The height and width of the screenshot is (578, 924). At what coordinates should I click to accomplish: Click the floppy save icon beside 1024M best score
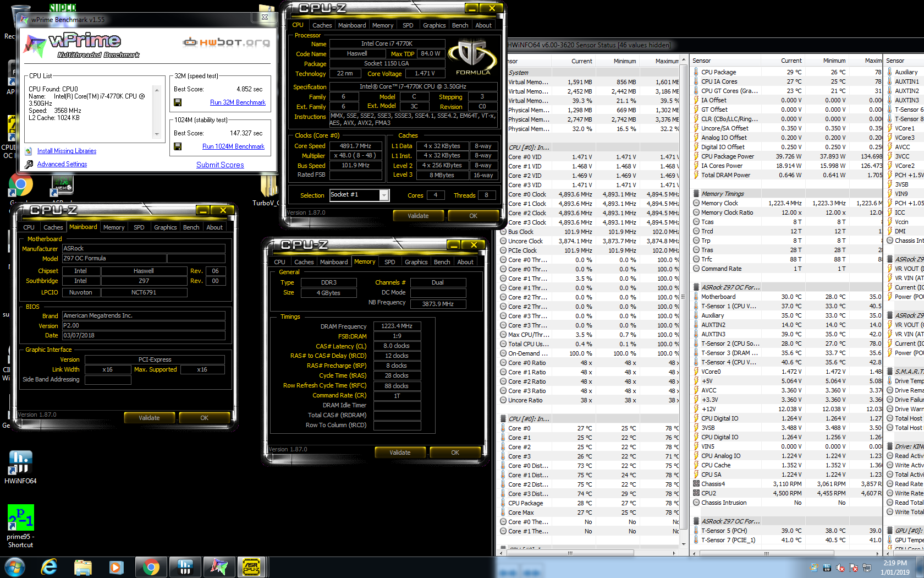(178, 146)
